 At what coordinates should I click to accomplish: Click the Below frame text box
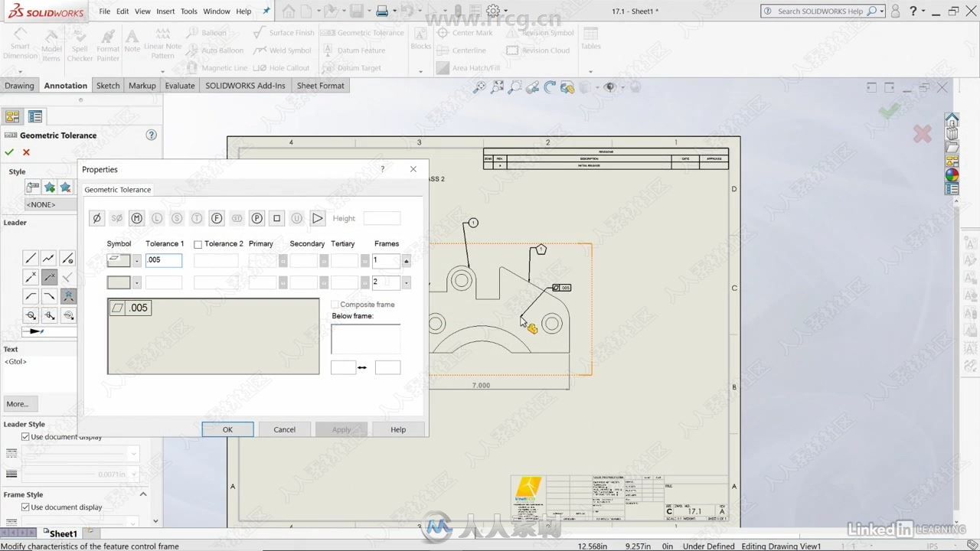(365, 339)
